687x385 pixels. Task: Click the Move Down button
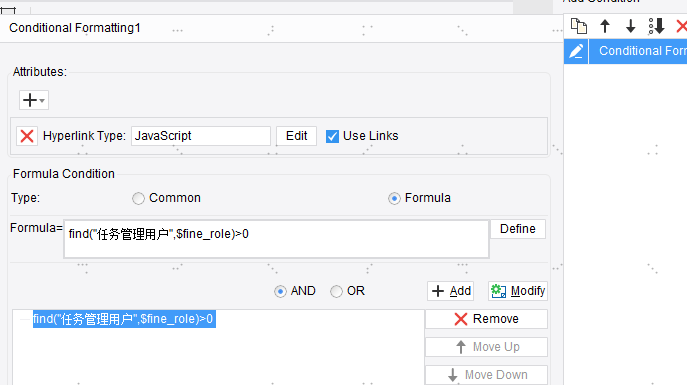[x=486, y=375]
